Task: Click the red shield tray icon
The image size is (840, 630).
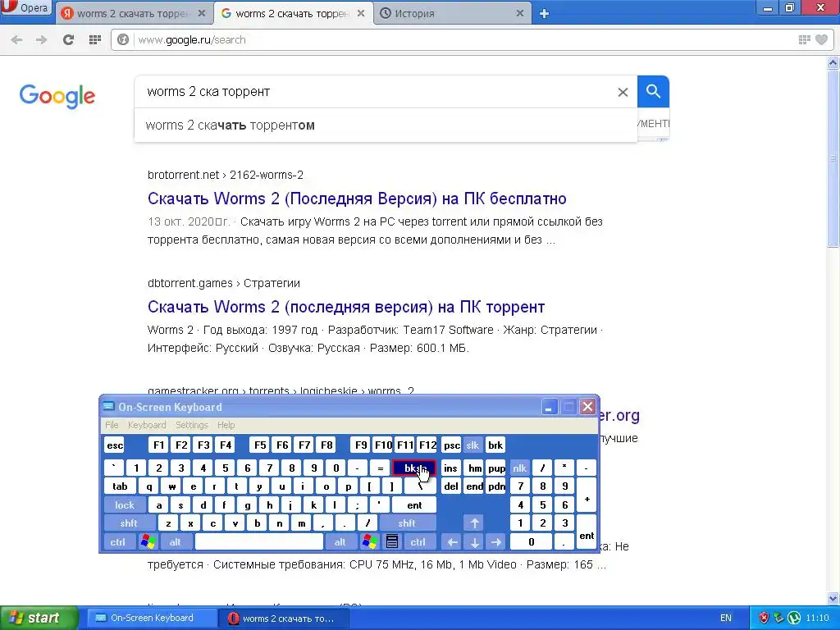Action: (x=764, y=619)
